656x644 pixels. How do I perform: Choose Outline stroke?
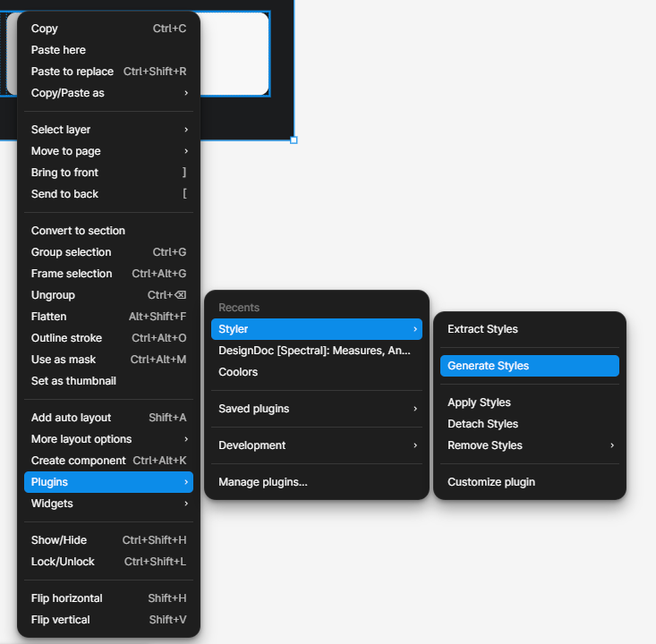tap(108, 338)
